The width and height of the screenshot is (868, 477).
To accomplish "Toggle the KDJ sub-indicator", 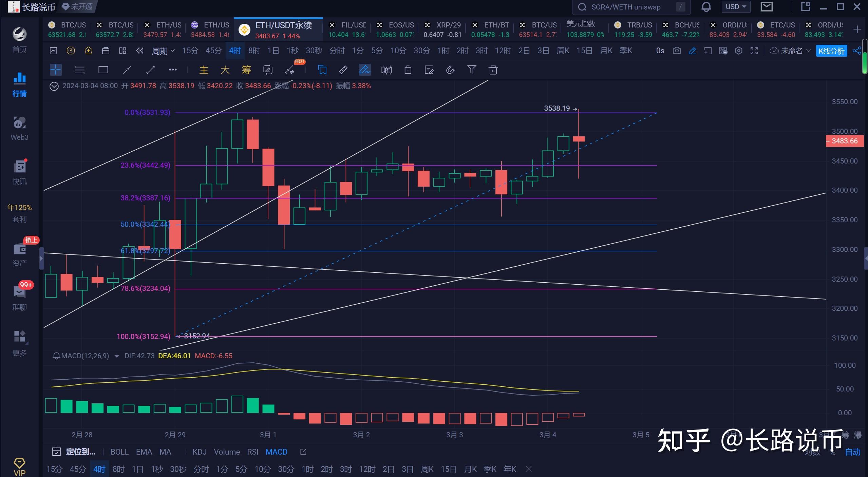I will (x=200, y=452).
